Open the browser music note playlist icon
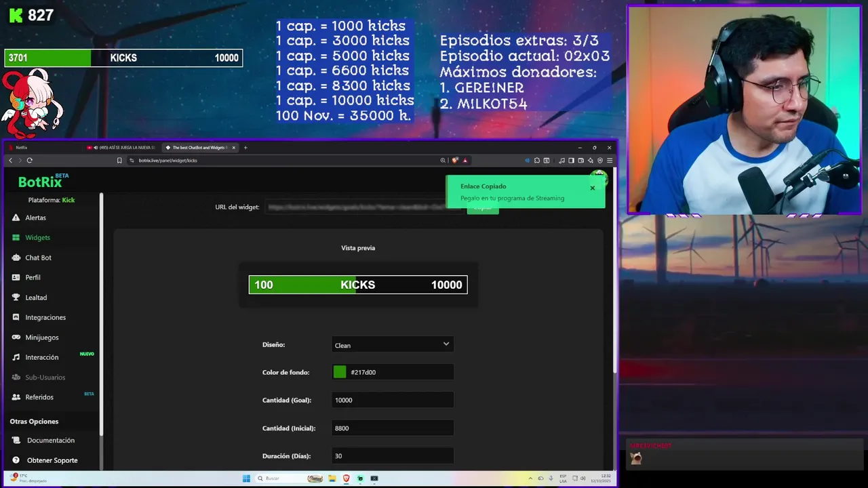The height and width of the screenshot is (488, 868). pyautogui.click(x=562, y=161)
